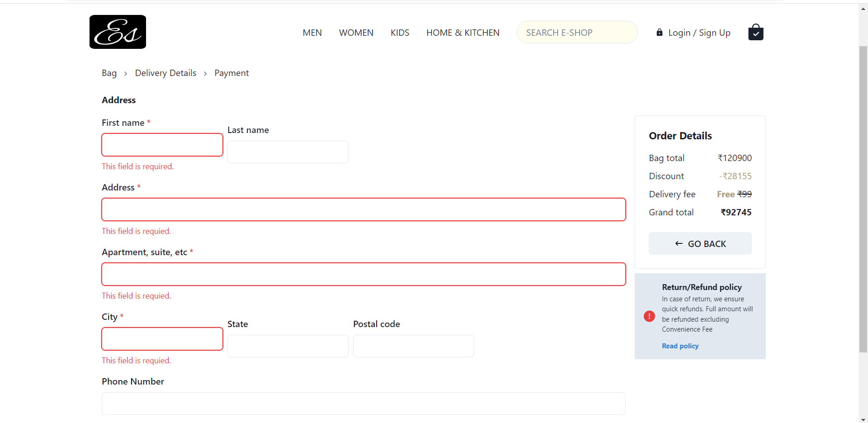868x423 pixels.
Task: Click the page vertical scrollbar
Action: tap(863, 199)
